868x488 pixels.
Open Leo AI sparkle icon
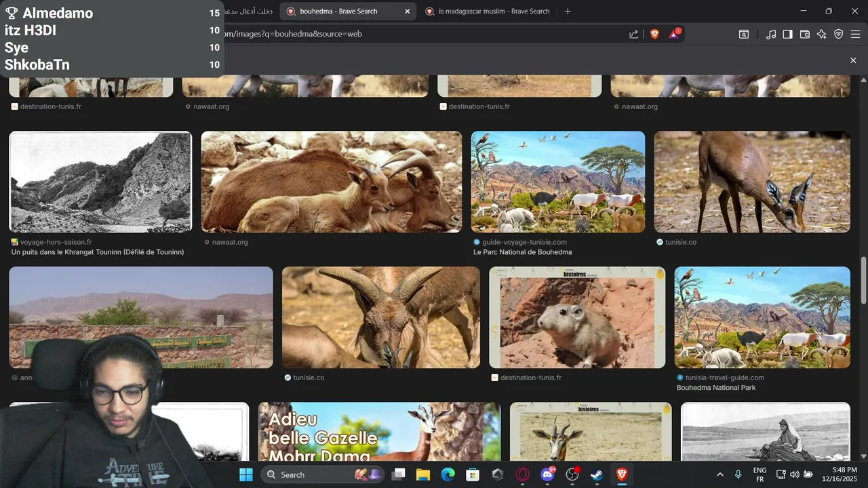click(822, 34)
